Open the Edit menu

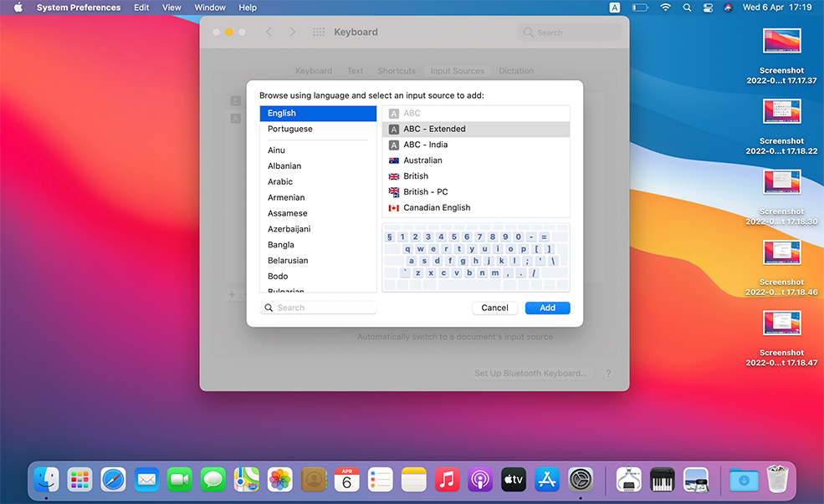[141, 8]
